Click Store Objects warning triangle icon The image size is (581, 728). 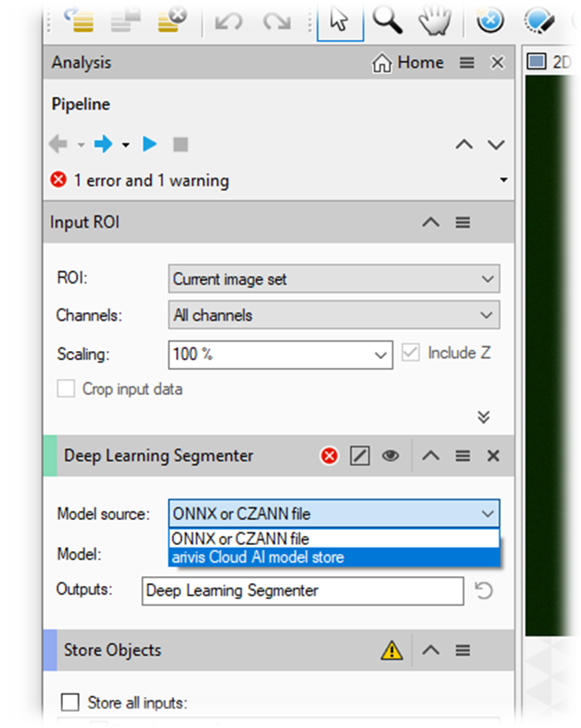tap(392, 650)
